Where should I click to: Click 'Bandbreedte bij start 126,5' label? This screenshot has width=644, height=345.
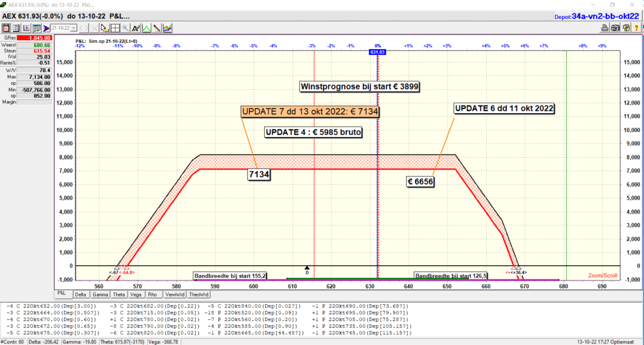click(451, 276)
